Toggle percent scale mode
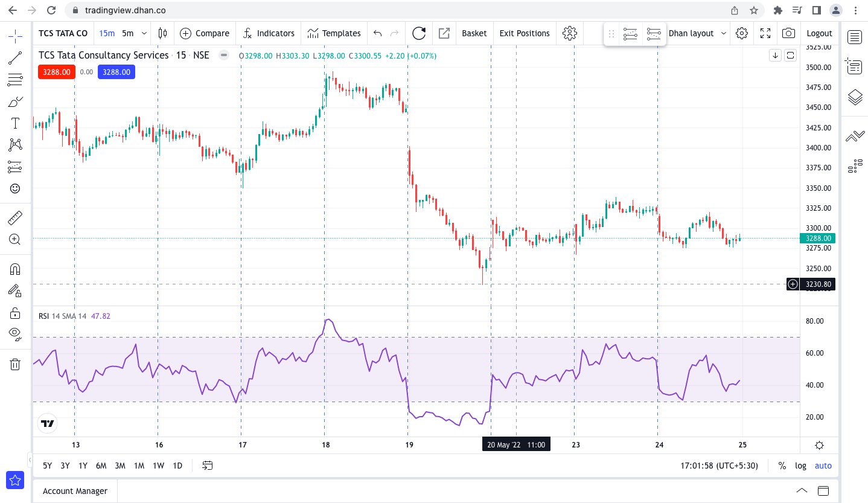The image size is (868, 503). [782, 466]
